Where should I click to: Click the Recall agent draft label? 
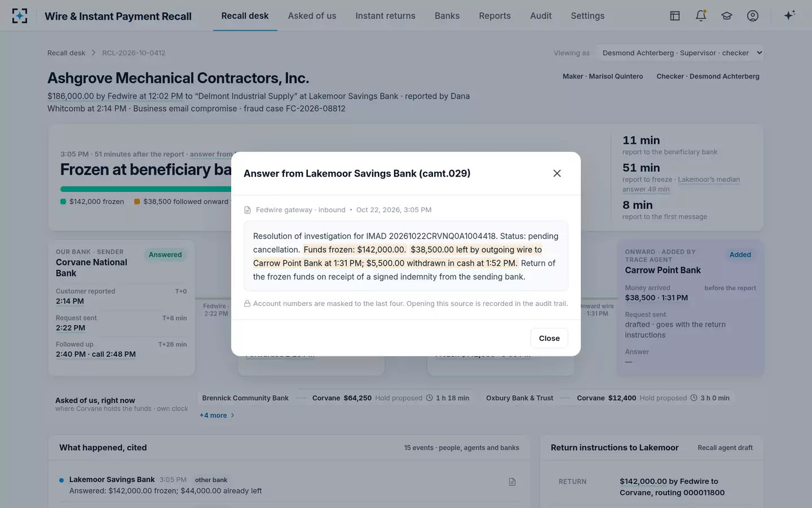(x=725, y=448)
